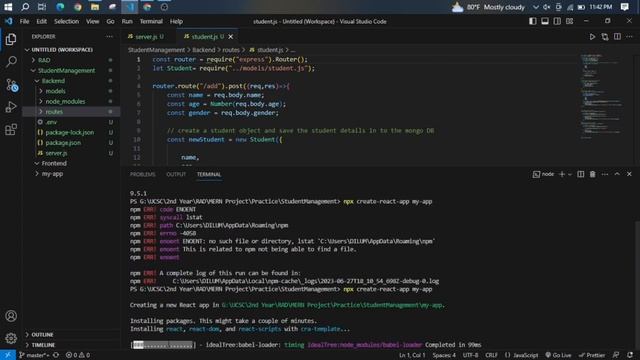Image resolution: width=640 pixels, height=360 pixels.
Task: Switch to the Problems panel tab
Action: 142,174
